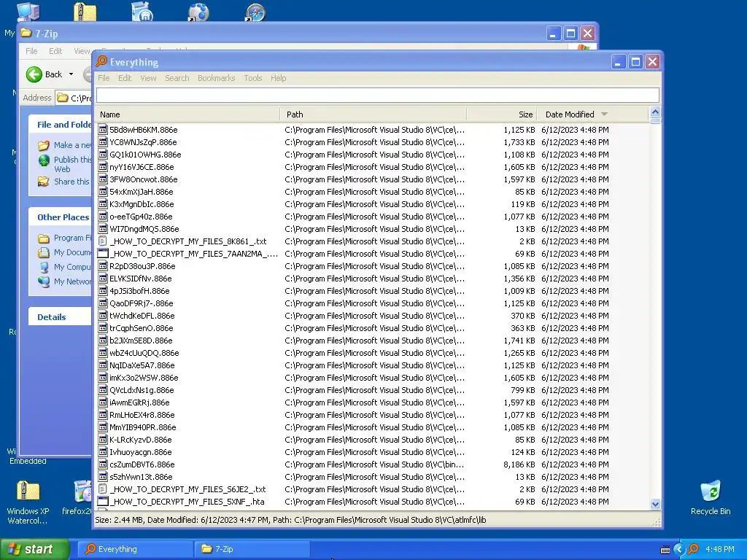The image size is (747, 560).
Task: Open the Help menu in Everything
Action: pyautogui.click(x=278, y=78)
